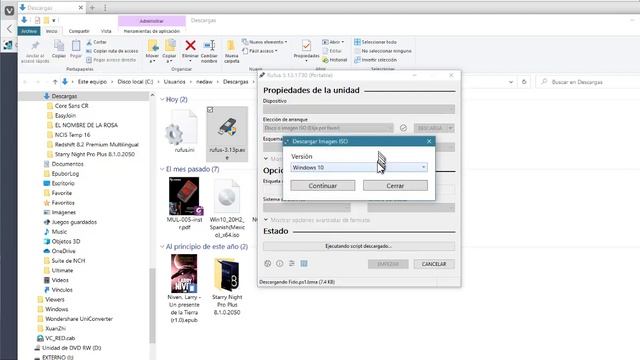Screen dimensions: 640x360
Task: Click the Ejecutando script status progress bar
Action: 359,246
